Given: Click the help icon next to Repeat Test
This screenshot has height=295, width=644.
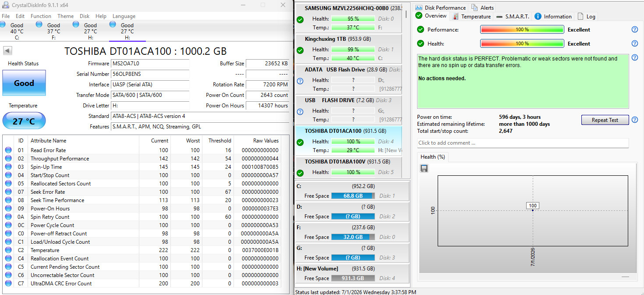Looking at the screenshot, I should 634,120.
